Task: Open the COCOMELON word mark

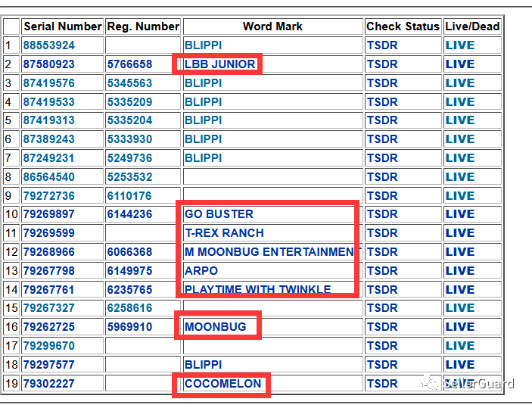Action: [x=223, y=384]
